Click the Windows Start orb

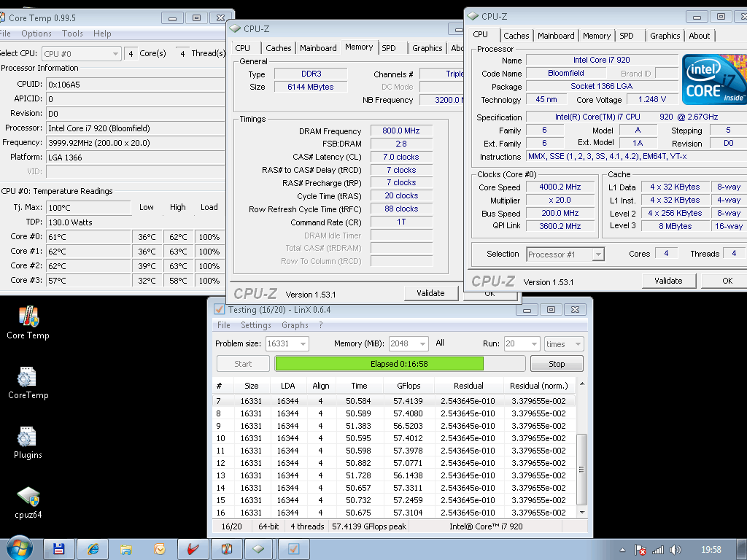pyautogui.click(x=19, y=548)
